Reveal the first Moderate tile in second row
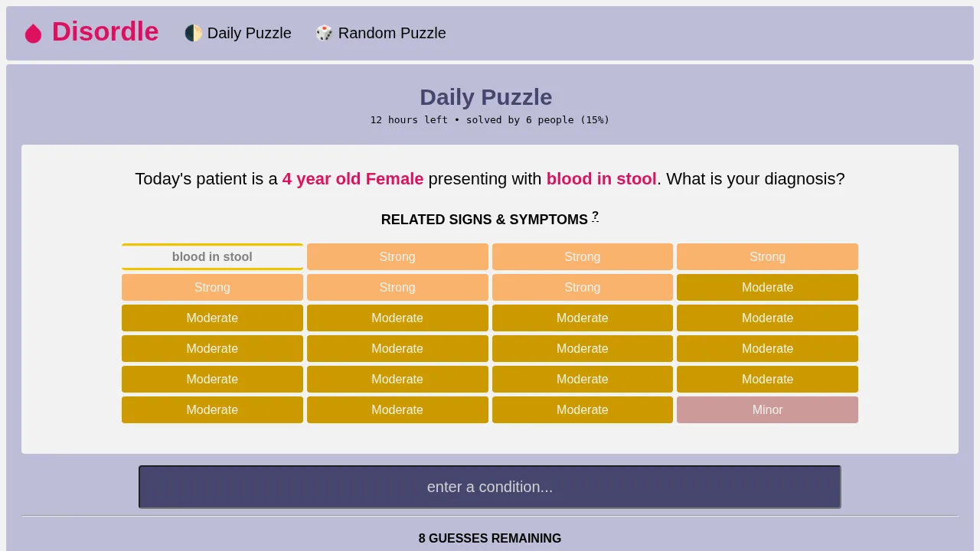Viewport: 980px width, 551px height. [767, 288]
